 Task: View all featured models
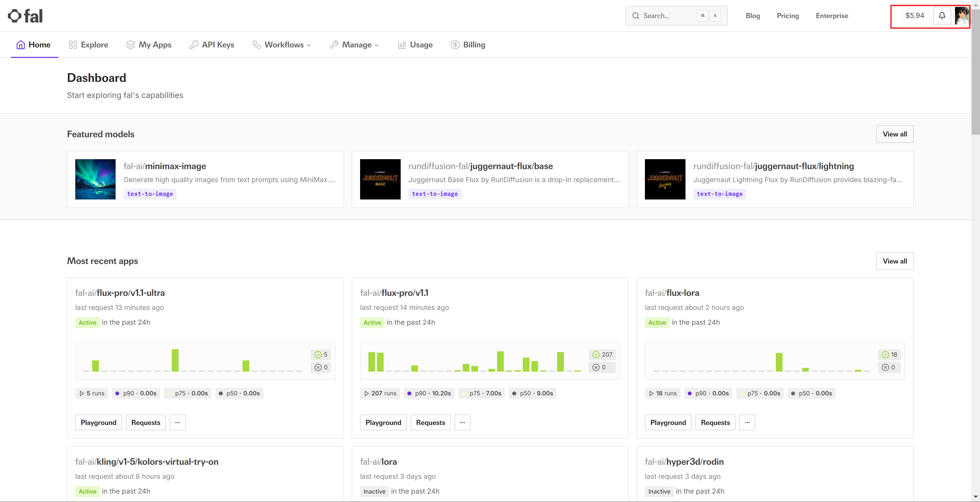pos(895,134)
